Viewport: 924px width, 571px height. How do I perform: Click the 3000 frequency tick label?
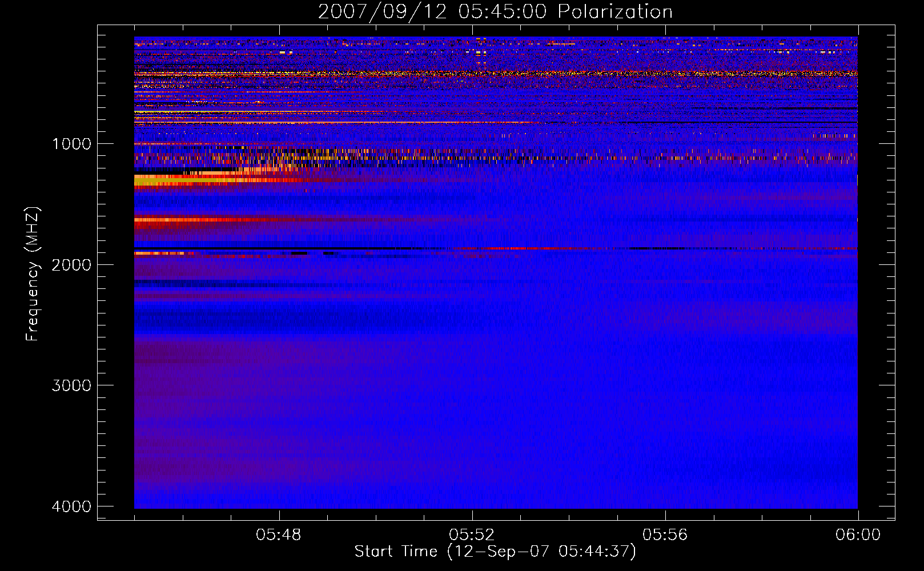coord(71,385)
